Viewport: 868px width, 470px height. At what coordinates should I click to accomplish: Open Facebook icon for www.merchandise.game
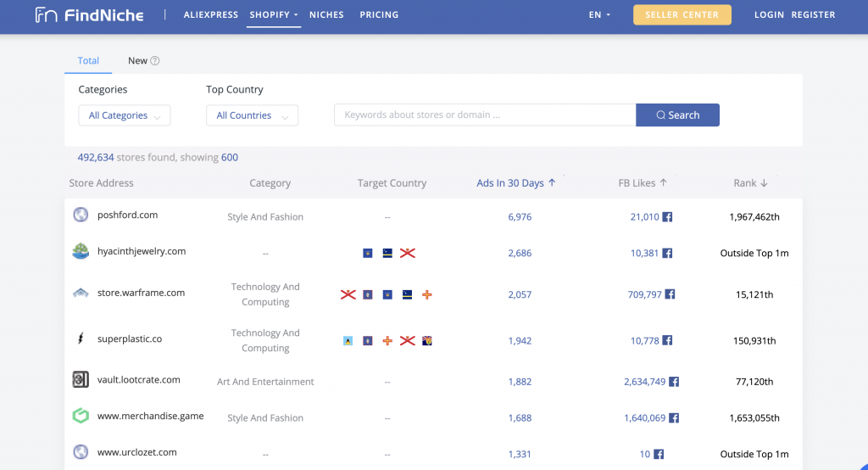tap(674, 418)
